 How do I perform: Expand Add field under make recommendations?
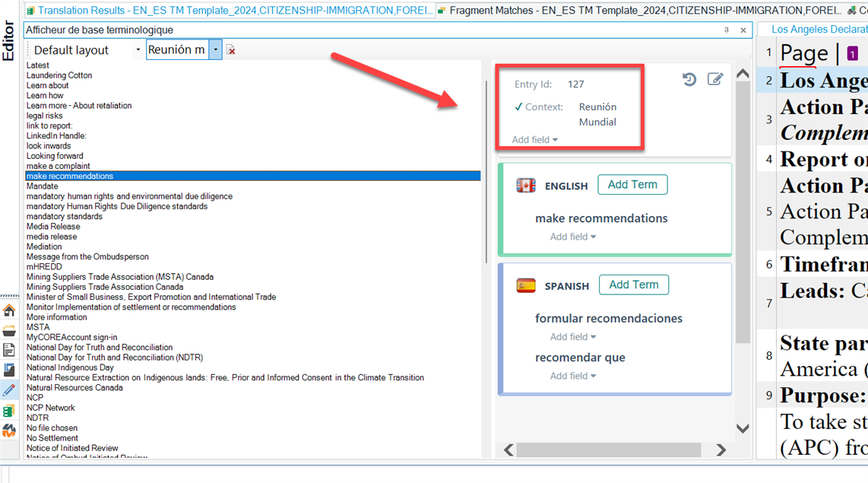click(573, 237)
